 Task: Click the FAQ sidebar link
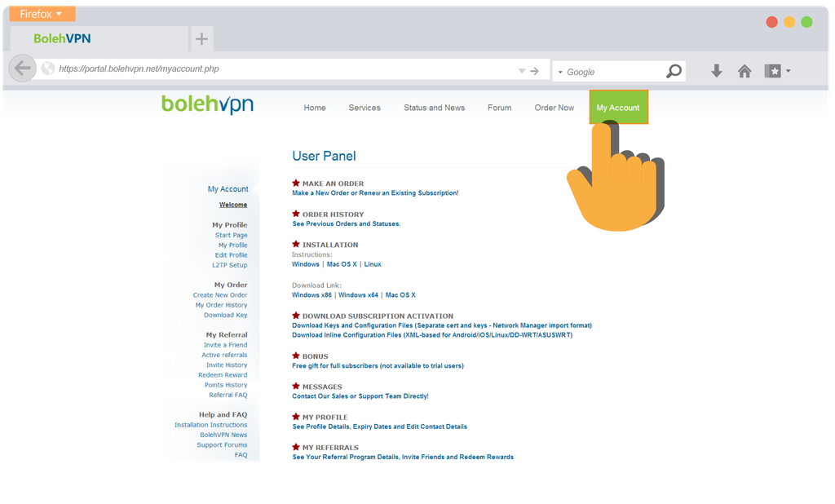241,455
